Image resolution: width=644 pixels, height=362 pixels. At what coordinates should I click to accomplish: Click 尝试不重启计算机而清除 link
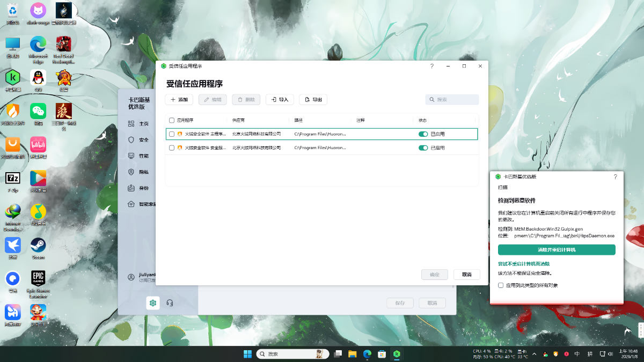tap(524, 264)
